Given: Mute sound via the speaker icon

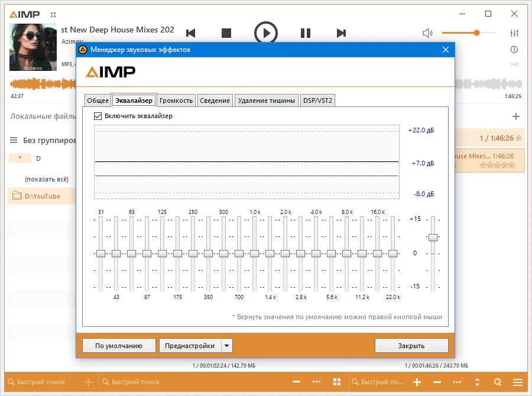Looking at the screenshot, I should (x=427, y=33).
